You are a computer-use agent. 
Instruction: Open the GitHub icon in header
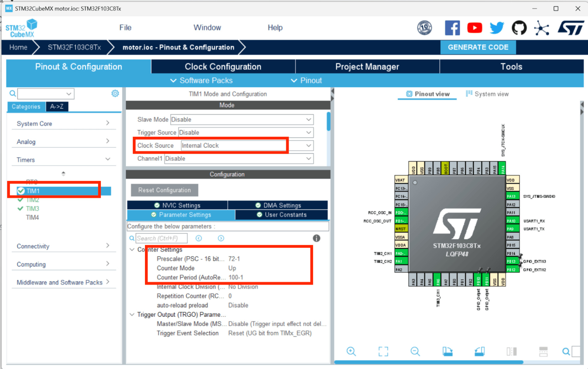pos(519,28)
